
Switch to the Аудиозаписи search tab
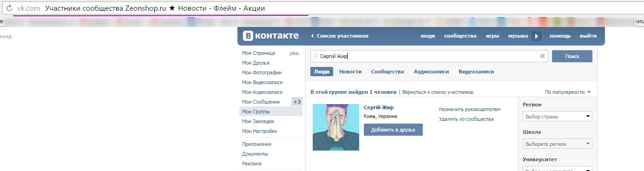click(431, 72)
